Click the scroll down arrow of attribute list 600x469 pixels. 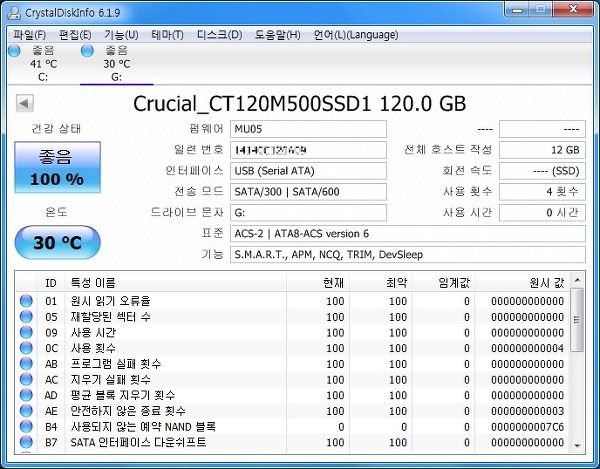coord(577,446)
